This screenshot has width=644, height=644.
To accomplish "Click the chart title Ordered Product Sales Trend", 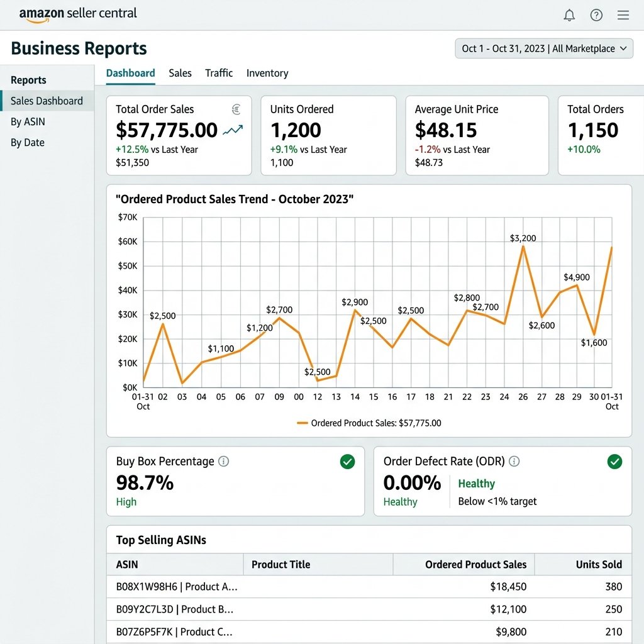I will (235, 199).
